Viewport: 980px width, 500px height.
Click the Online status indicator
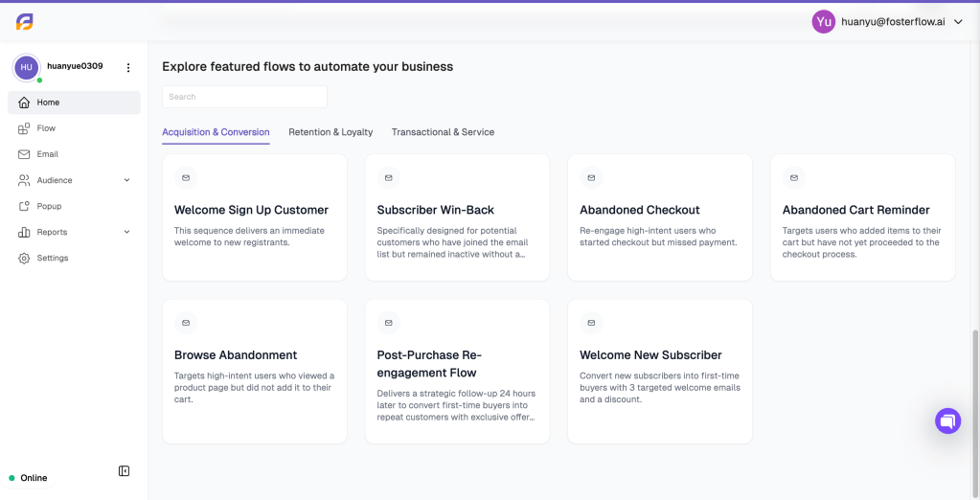(28, 478)
